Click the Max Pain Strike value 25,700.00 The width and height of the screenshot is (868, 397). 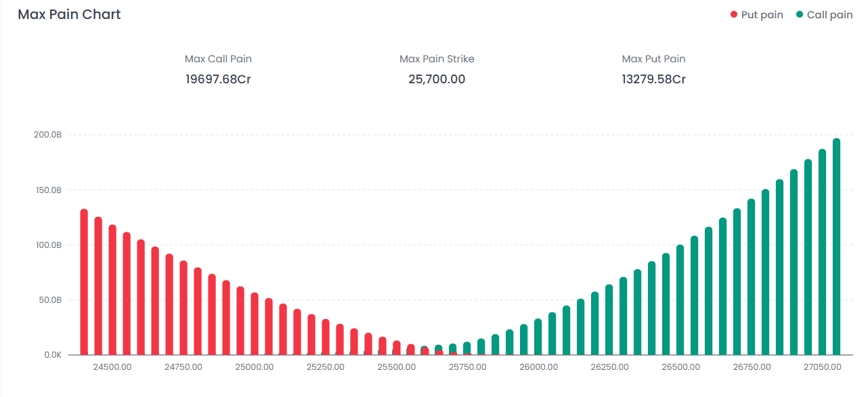click(x=437, y=79)
